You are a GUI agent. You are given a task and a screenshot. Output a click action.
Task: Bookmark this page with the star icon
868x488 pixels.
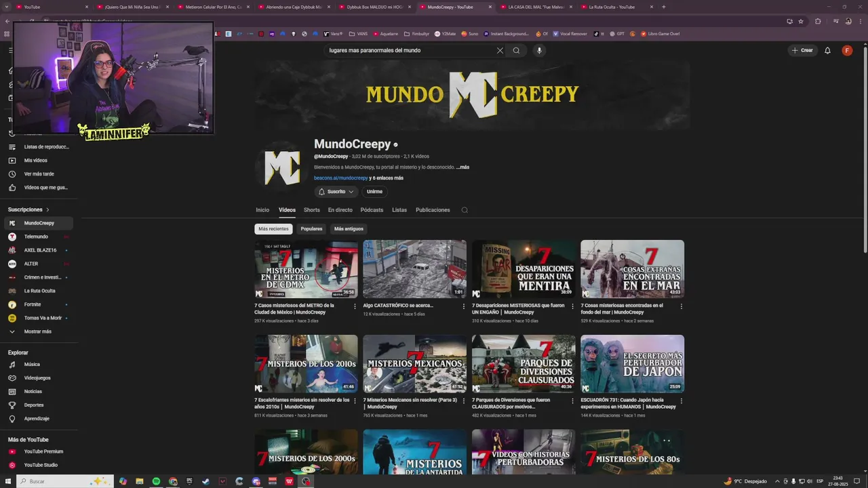(x=801, y=21)
